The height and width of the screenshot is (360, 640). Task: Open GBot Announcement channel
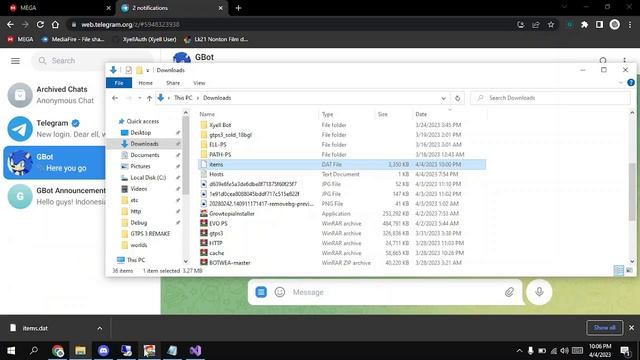[x=55, y=196]
